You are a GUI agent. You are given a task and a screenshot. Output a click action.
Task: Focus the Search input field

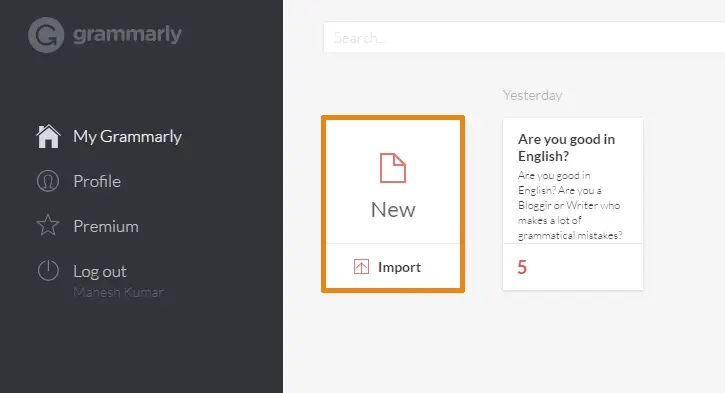(524, 37)
